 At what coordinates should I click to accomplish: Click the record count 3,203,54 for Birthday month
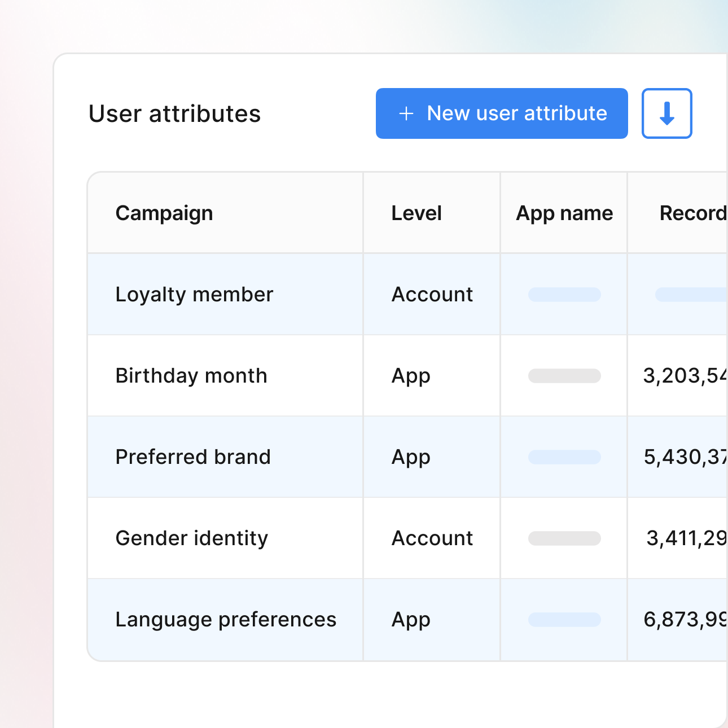tap(685, 375)
